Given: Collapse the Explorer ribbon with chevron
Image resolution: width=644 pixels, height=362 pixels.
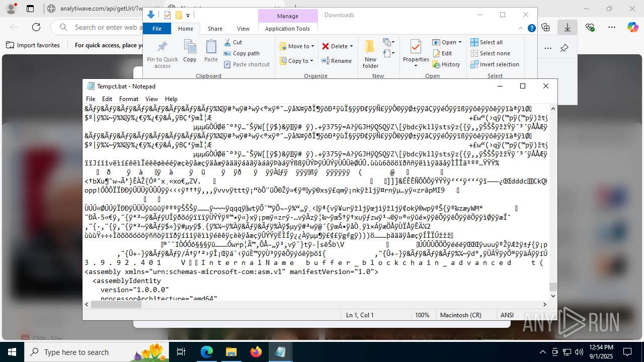Looking at the screenshot, I should click(521, 28).
